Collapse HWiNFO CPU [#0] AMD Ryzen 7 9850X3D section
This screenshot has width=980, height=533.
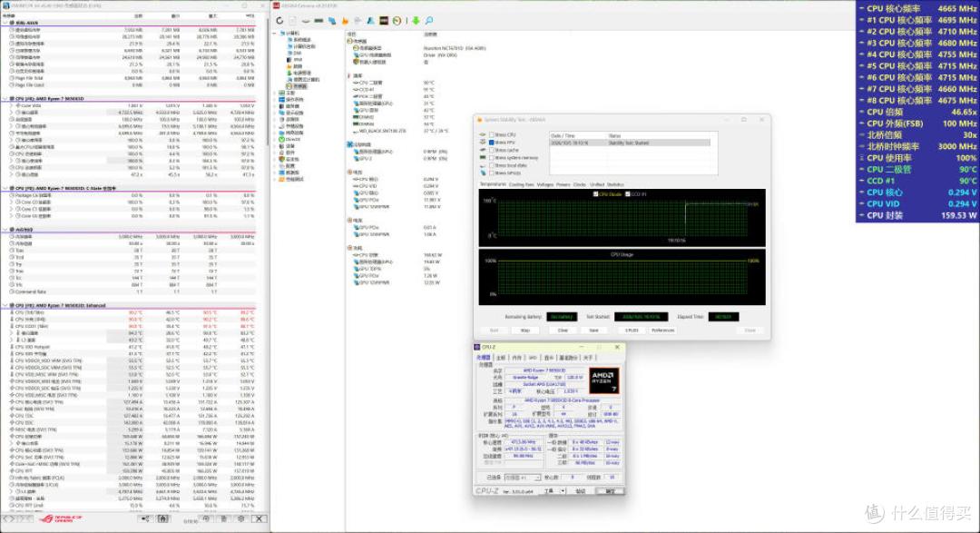[x=5, y=99]
